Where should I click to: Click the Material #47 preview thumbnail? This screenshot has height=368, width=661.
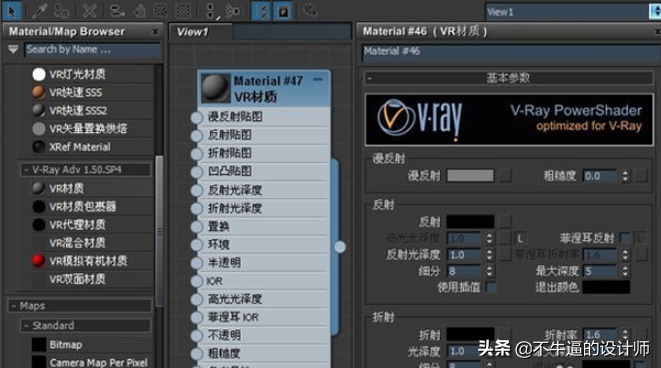(x=215, y=88)
